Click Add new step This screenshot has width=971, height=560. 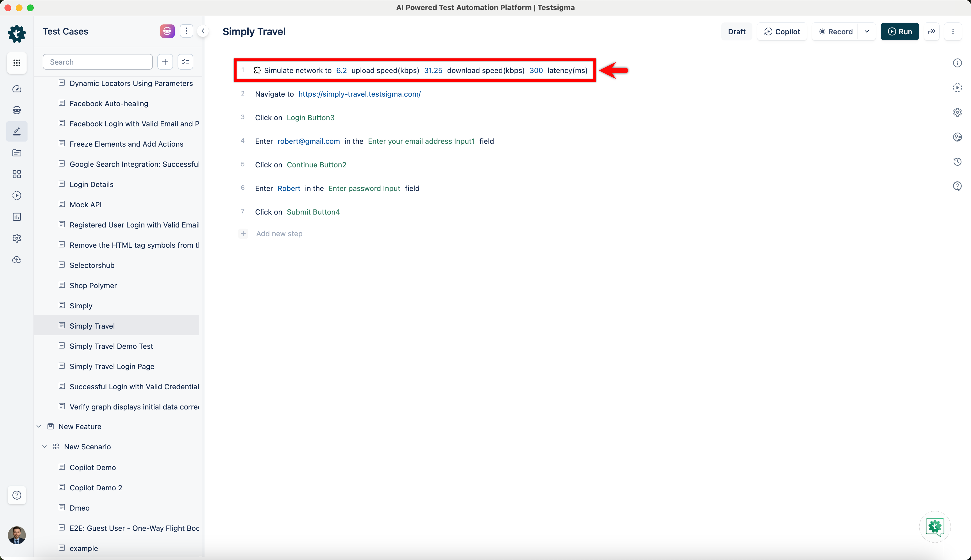(x=279, y=233)
